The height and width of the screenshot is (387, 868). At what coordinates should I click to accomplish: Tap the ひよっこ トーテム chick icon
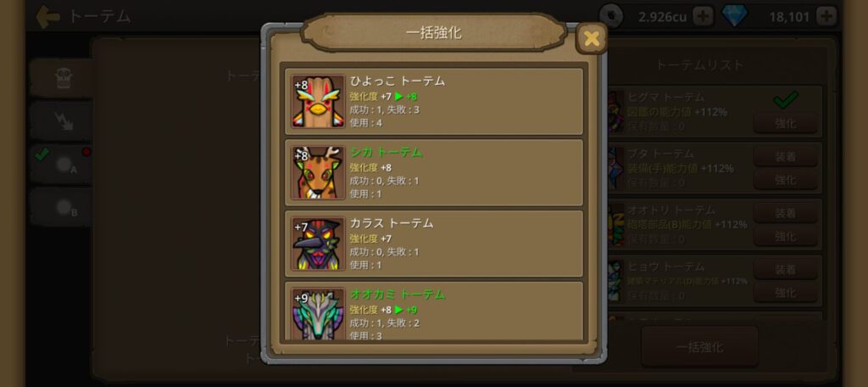coord(318,102)
